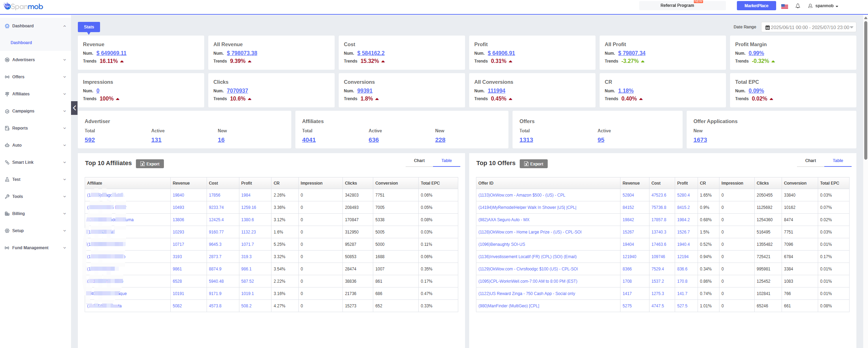Open offer (1133)OkWow.com Amazon $500

coord(521,195)
